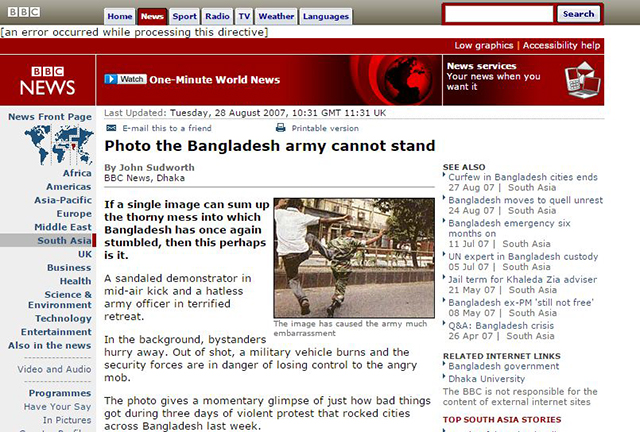
Task: Click the News services devices icon
Action: pos(582,80)
